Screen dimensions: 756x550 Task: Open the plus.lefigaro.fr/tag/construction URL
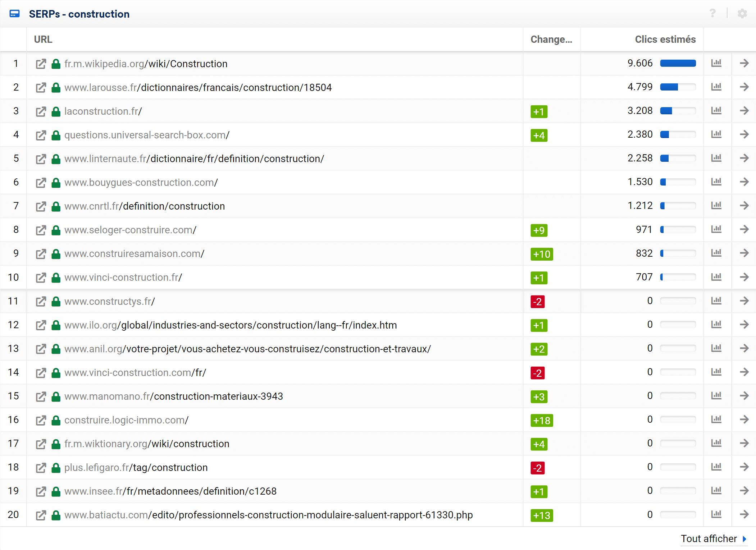136,467
